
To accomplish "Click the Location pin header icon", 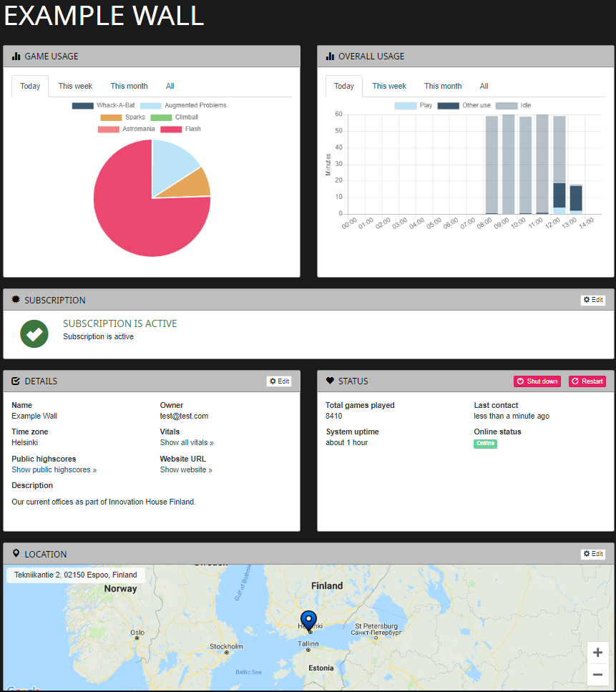I will [x=16, y=553].
